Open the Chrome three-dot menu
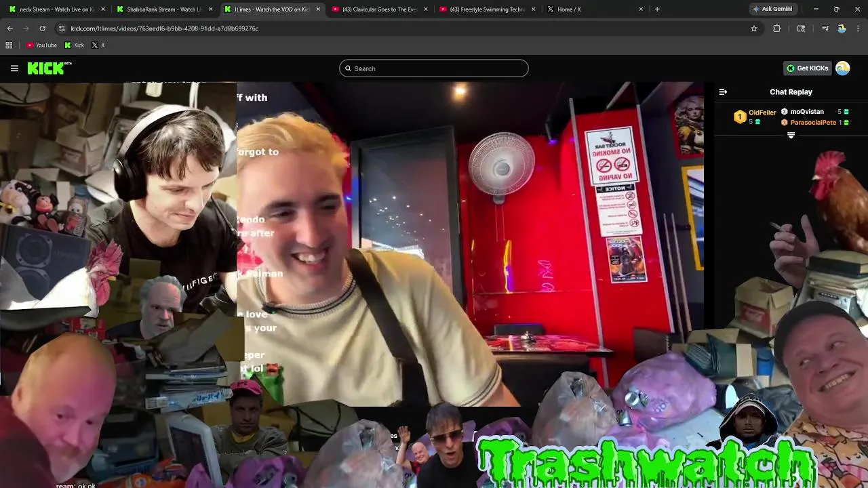 tap(859, 28)
